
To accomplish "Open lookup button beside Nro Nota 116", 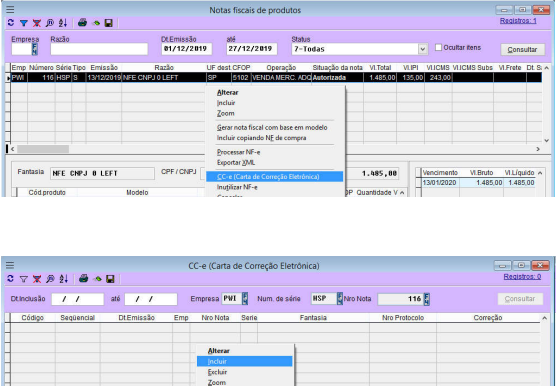I will click(x=427, y=299).
